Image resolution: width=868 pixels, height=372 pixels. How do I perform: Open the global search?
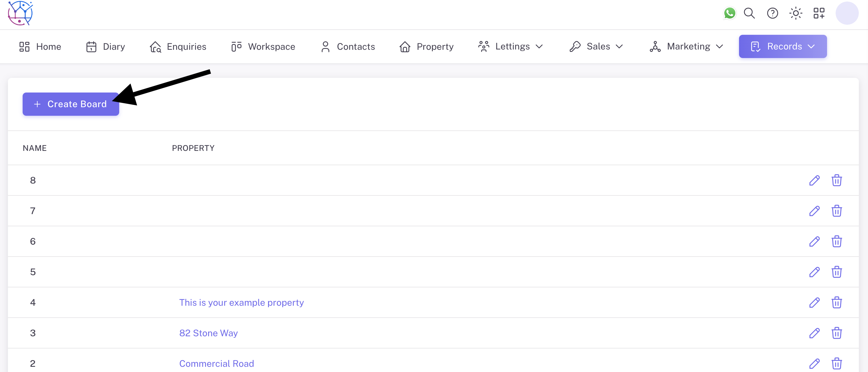coord(749,13)
